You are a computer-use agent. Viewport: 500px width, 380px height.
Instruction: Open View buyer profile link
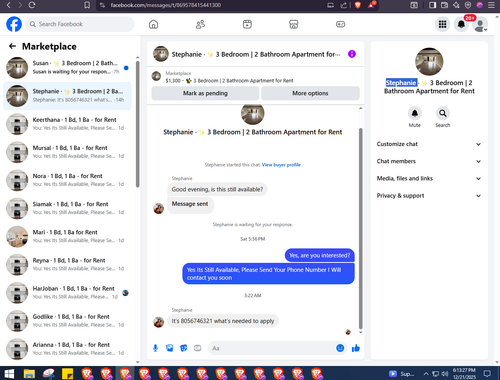pyautogui.click(x=281, y=165)
